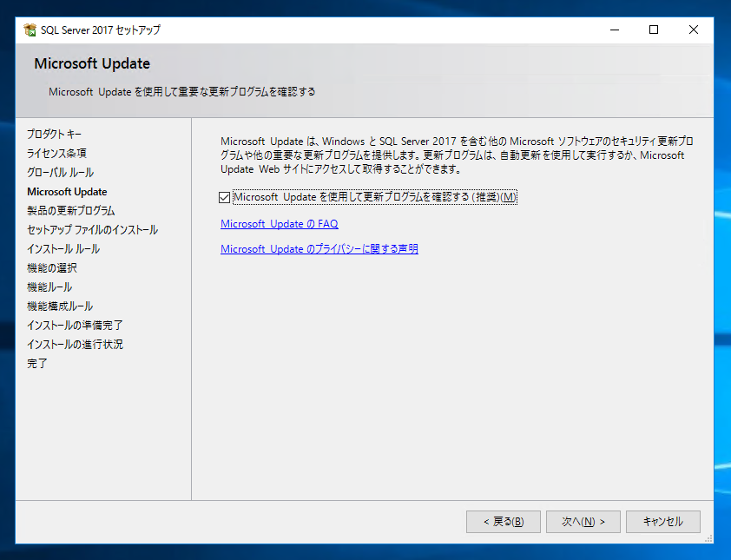
Task: Open the Microsoft Update の FAQ link
Action: (280, 224)
